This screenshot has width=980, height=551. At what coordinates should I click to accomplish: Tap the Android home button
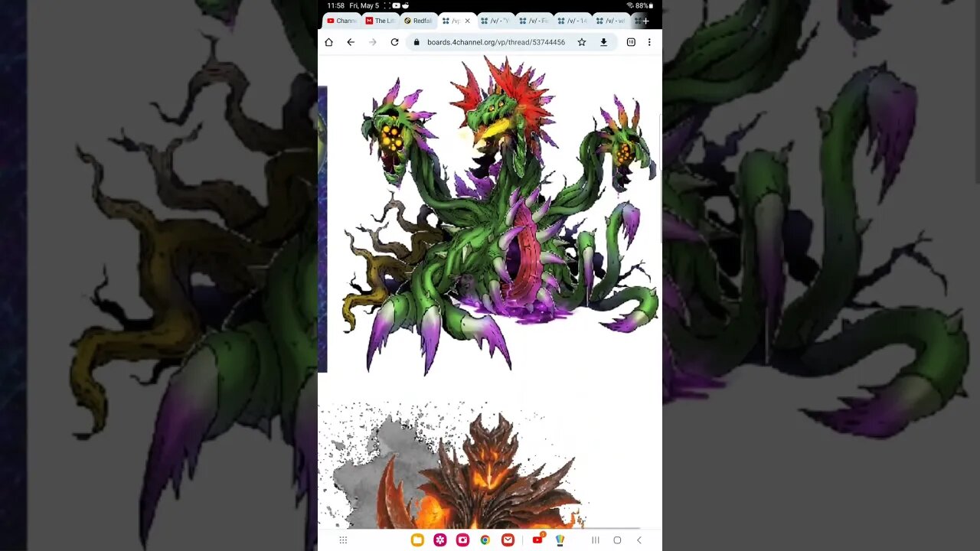[617, 540]
